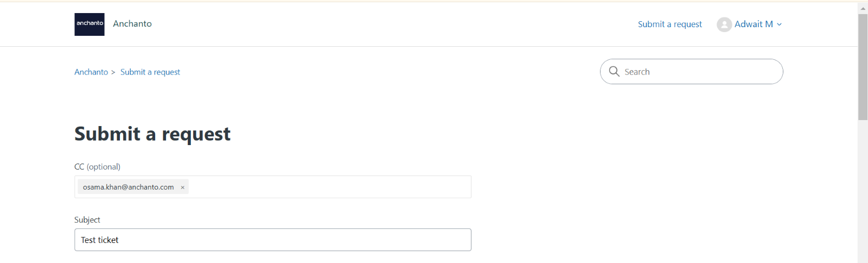Click the scrollbar up arrow
The height and width of the screenshot is (263, 868).
pos(863,9)
